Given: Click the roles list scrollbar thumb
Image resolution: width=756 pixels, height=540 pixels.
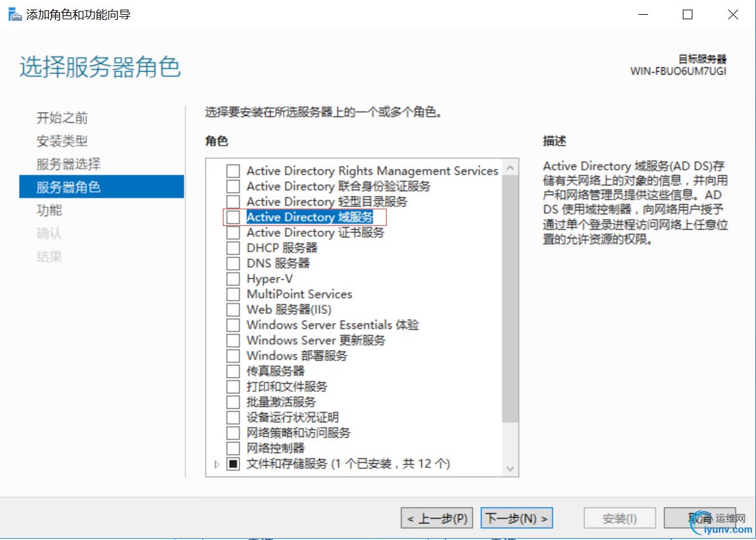Looking at the screenshot, I should click(x=510, y=299).
